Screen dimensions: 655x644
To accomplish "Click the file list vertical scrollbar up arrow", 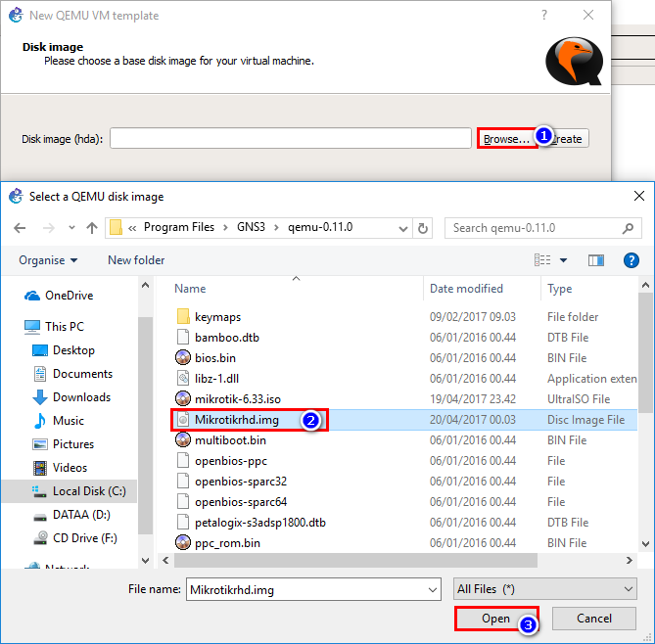I will 645,286.
